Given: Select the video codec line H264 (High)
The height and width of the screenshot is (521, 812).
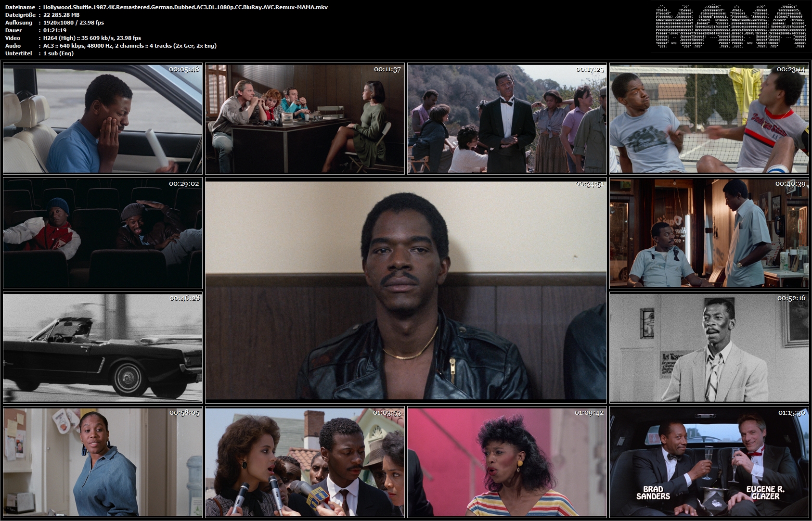Looking at the screenshot, I should (92, 38).
